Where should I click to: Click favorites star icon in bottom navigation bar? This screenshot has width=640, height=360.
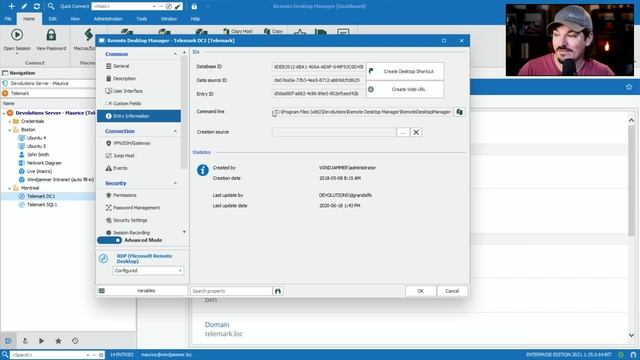tap(58, 341)
